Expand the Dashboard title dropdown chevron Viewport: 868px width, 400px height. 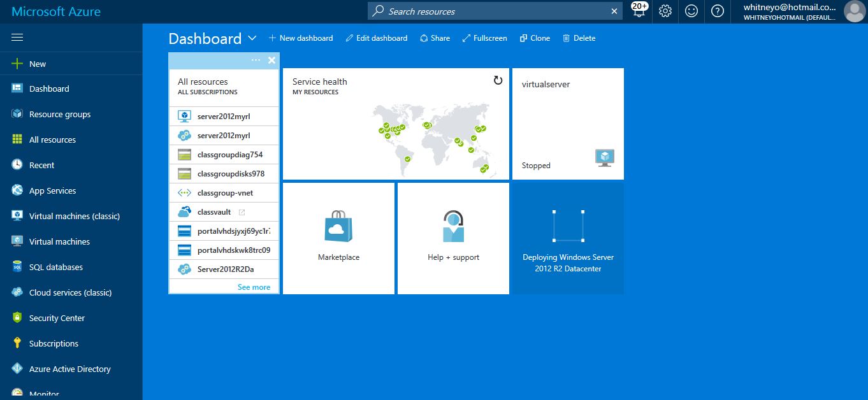point(252,38)
